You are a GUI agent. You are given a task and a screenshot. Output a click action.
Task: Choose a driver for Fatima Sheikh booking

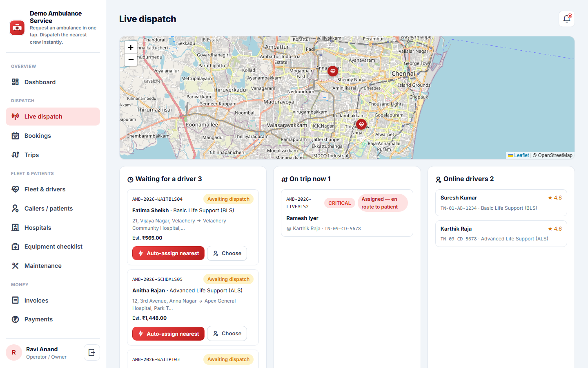[x=227, y=253]
